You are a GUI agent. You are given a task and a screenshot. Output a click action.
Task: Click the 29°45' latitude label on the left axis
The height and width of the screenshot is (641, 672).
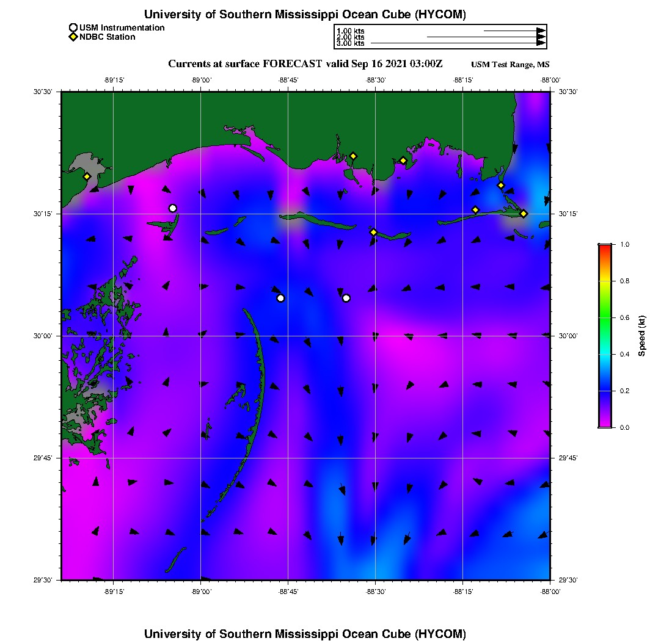coord(43,458)
